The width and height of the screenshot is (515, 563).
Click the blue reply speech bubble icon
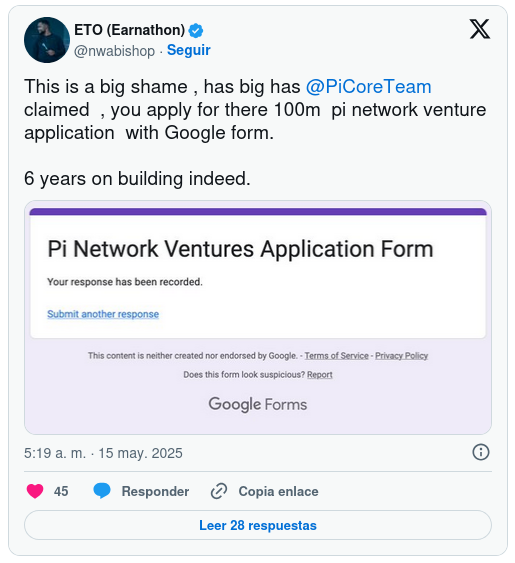102,491
